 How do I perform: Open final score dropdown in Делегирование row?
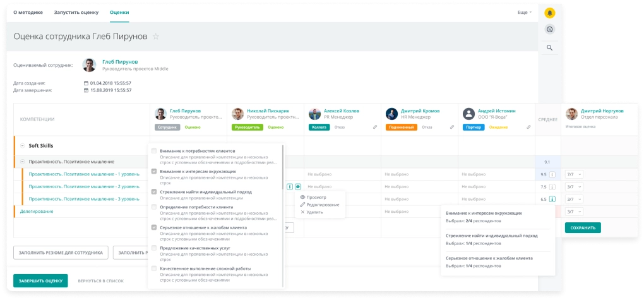pyautogui.click(x=574, y=212)
